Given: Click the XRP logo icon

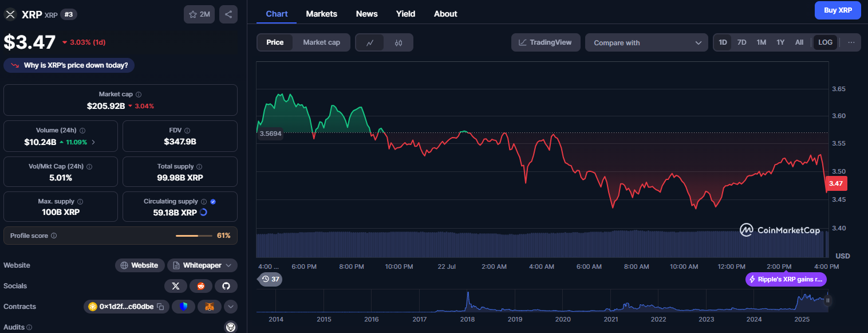Looking at the screenshot, I should pyautogui.click(x=10, y=14).
